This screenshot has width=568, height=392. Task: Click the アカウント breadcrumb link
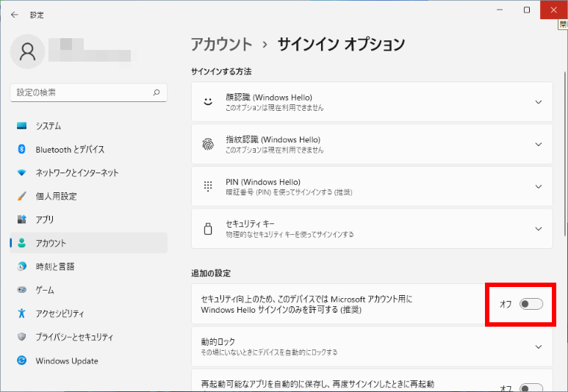click(221, 44)
